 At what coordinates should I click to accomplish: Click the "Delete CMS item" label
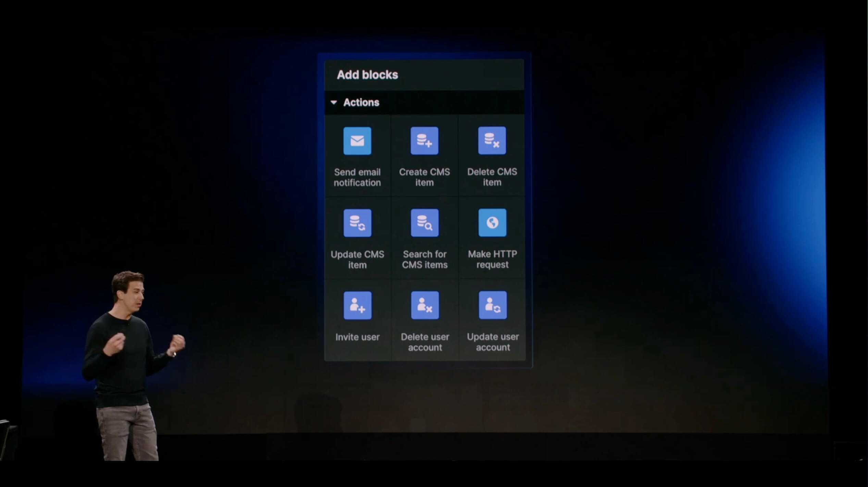(492, 177)
